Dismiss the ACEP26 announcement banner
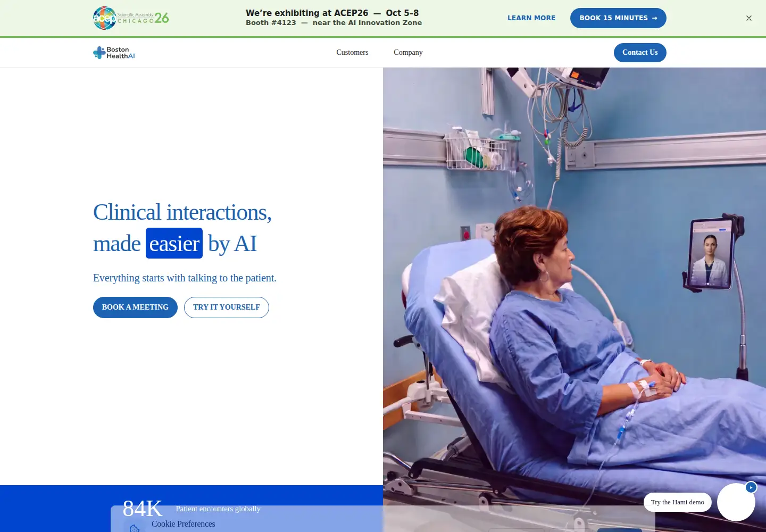The image size is (766, 532). point(749,18)
